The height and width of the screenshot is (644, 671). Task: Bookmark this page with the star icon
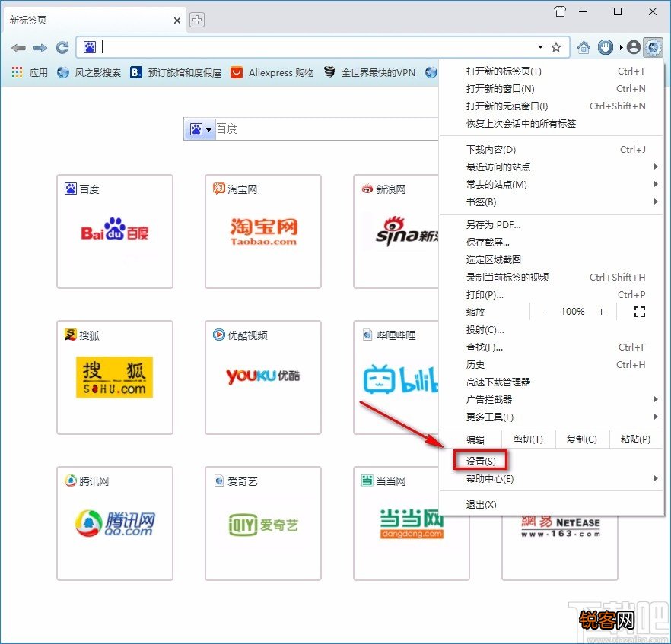pos(556,47)
